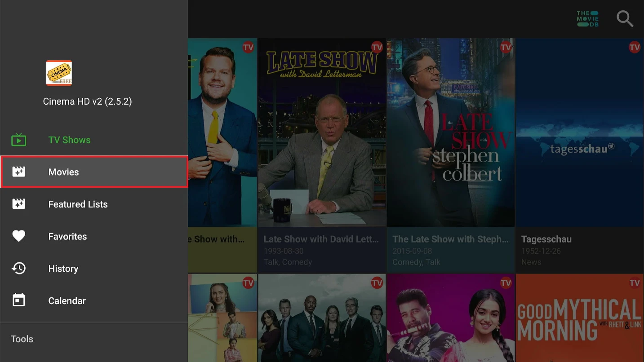Click the 'Tagesschau' title text

point(546,239)
